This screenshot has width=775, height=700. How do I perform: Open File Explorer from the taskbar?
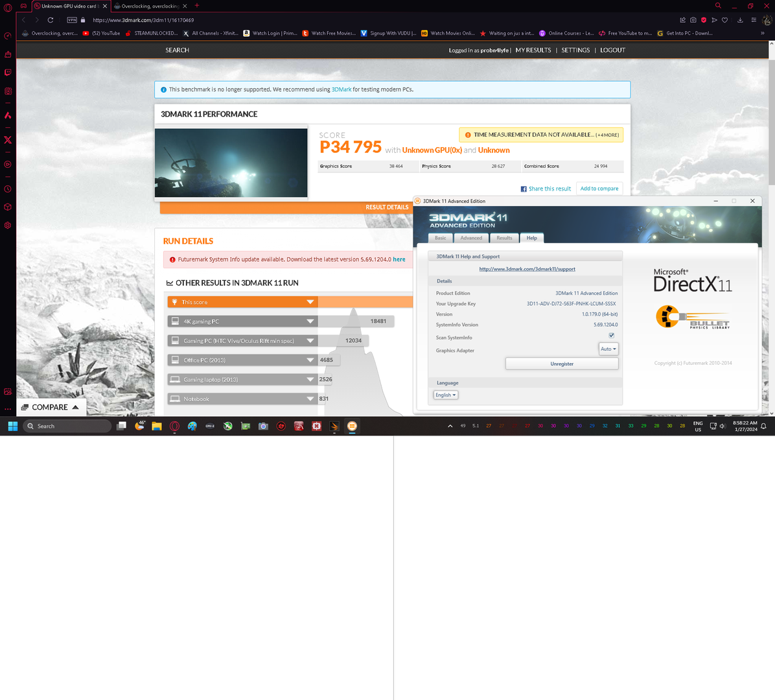157,426
